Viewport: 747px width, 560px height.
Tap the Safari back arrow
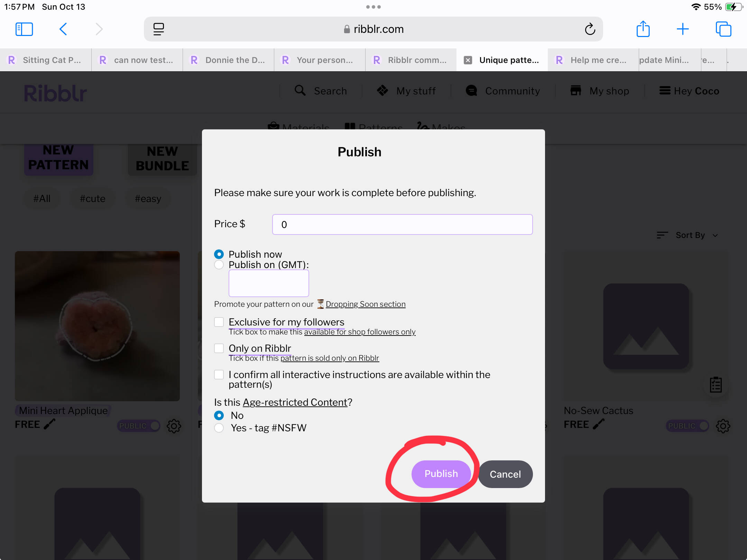tap(63, 29)
